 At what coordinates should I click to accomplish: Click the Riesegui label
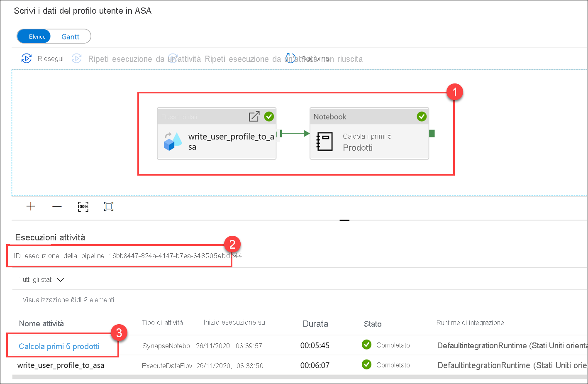click(x=51, y=59)
